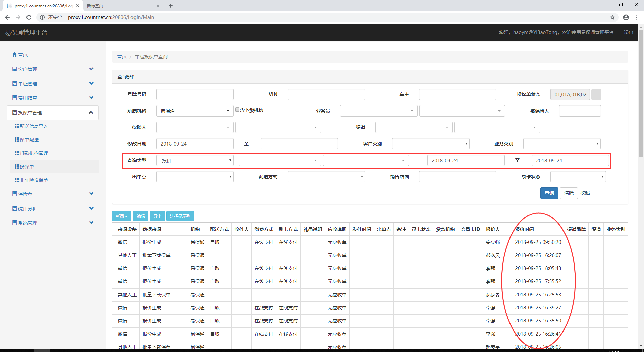This screenshot has width=644, height=352.
Task: Open the ellipsis button beside 投保单状态
Action: 596,95
